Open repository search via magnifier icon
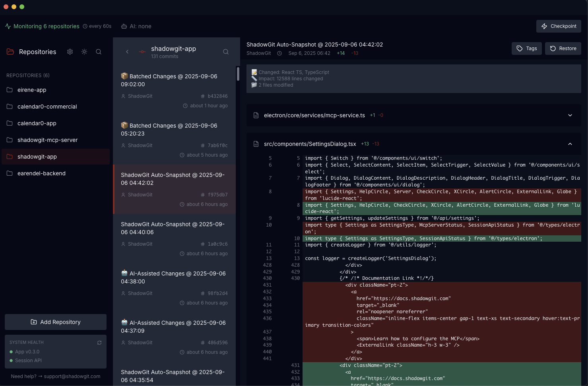This screenshot has height=386, width=588. click(x=99, y=52)
